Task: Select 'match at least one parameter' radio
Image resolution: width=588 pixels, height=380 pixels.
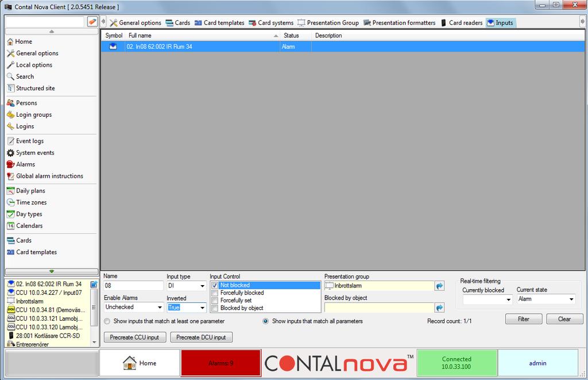Action: click(x=107, y=321)
